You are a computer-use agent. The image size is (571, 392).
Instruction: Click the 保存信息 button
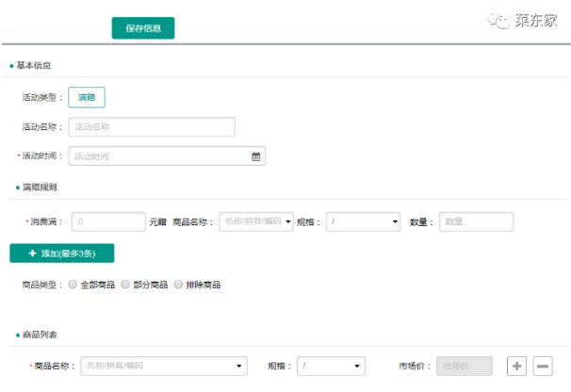[143, 28]
